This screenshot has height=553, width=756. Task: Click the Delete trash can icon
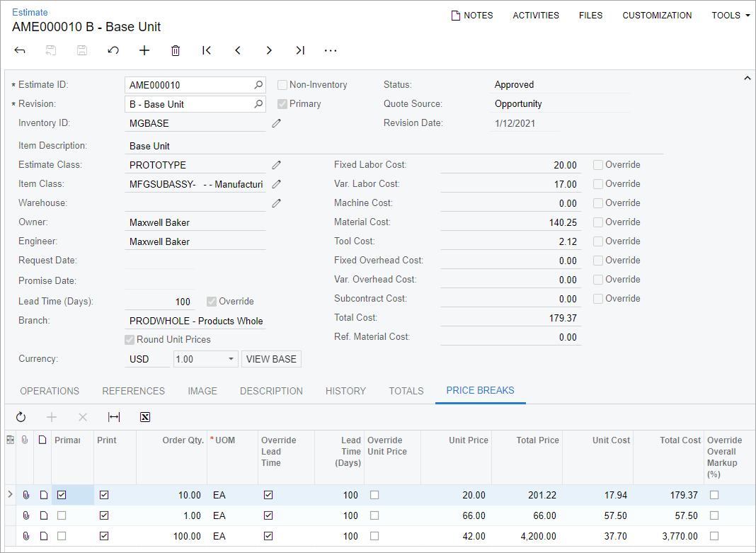click(176, 50)
